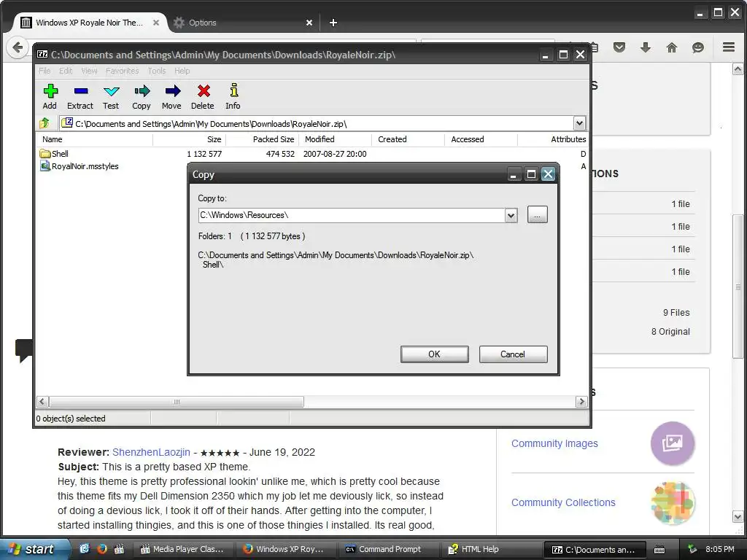Viewport: 747px width, 560px height.
Task: Switch to Windows XP Royale Noir browser tab
Action: tap(88, 23)
